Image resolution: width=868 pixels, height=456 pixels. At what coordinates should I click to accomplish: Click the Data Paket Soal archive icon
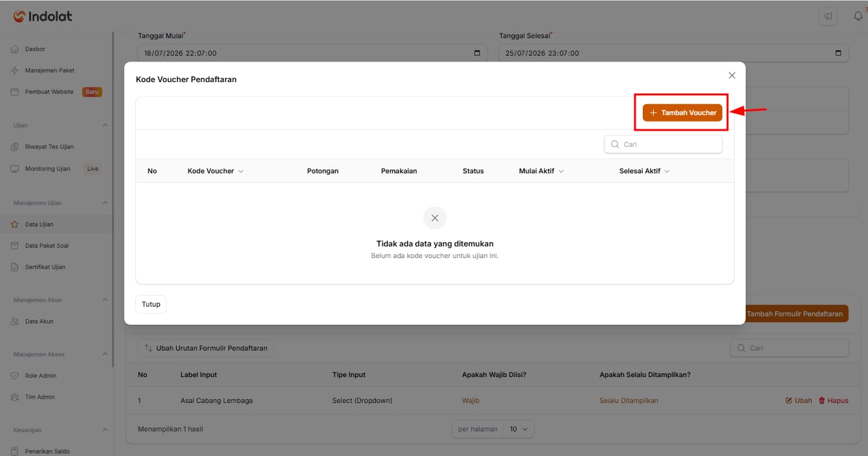(14, 246)
